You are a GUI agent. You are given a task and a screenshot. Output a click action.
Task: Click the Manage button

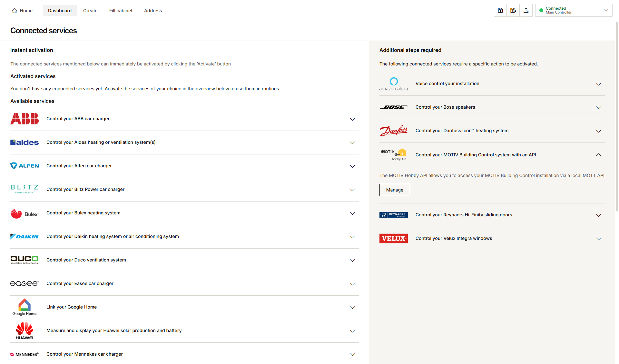tap(395, 190)
